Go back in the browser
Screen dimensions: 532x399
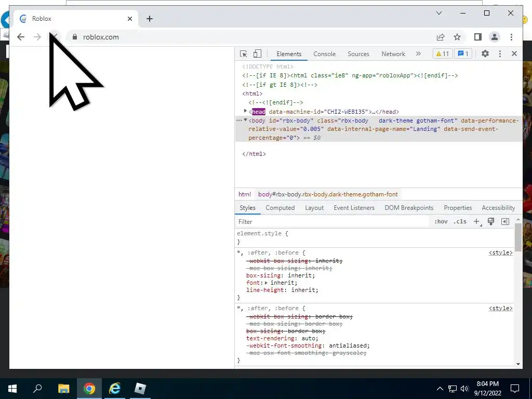[21, 37]
